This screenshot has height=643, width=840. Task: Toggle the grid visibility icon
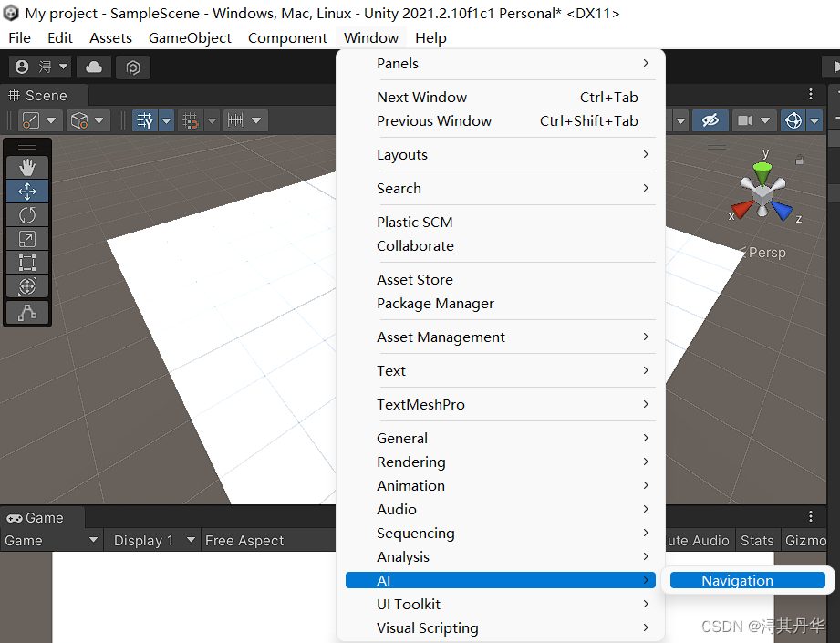[145, 120]
